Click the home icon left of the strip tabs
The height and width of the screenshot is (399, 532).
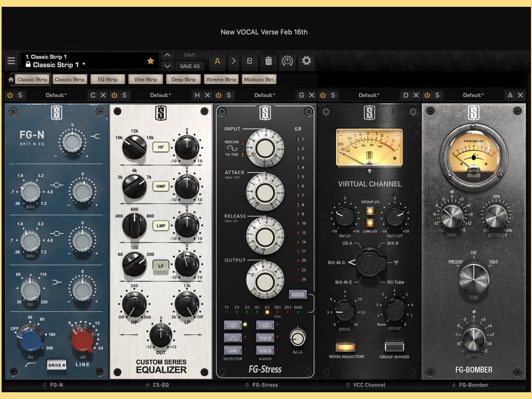pyautogui.click(x=11, y=79)
